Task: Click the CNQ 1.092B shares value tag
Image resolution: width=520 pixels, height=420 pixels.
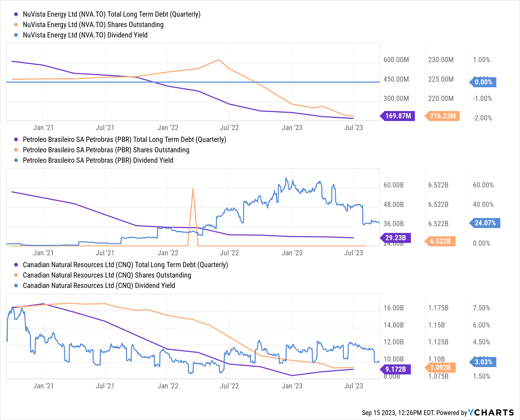Action: click(440, 367)
